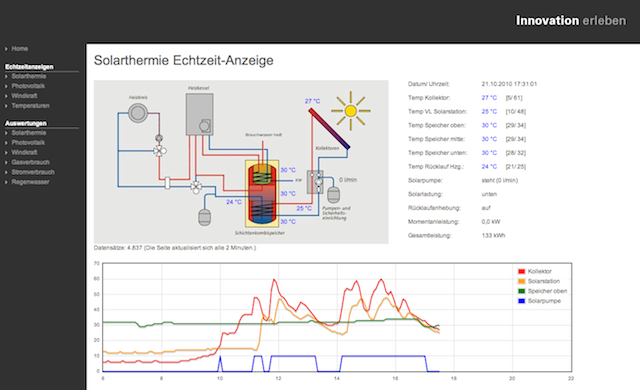This screenshot has height=390, width=640.
Task: Open Gasverbrauch under Auswertungen
Action: [x=31, y=162]
